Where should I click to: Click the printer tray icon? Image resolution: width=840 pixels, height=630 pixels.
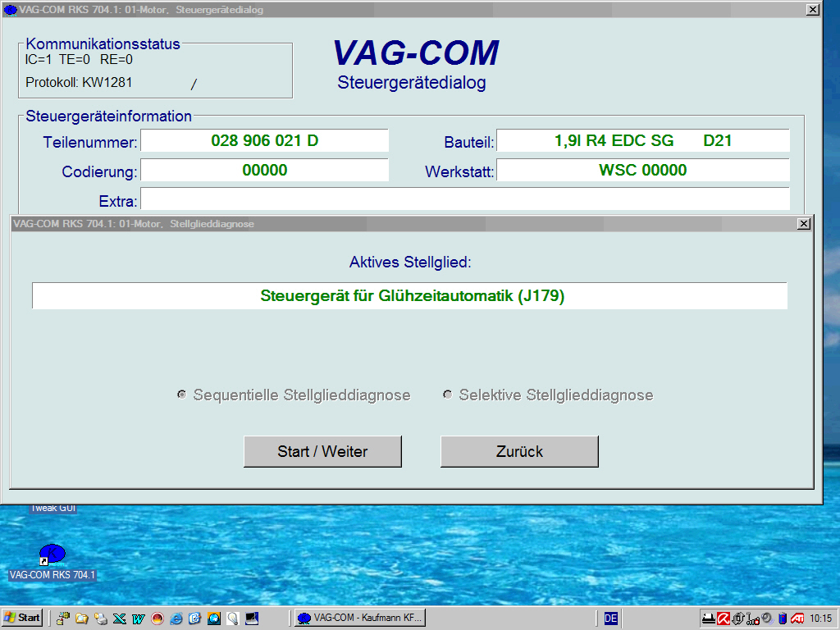click(709, 619)
